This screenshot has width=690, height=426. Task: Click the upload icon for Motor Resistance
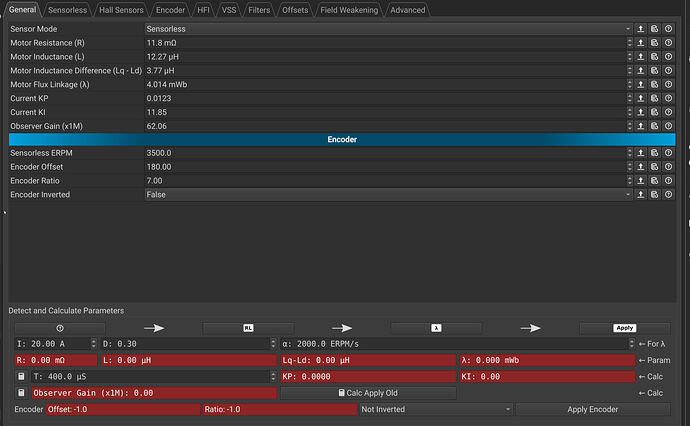pyautogui.click(x=641, y=43)
